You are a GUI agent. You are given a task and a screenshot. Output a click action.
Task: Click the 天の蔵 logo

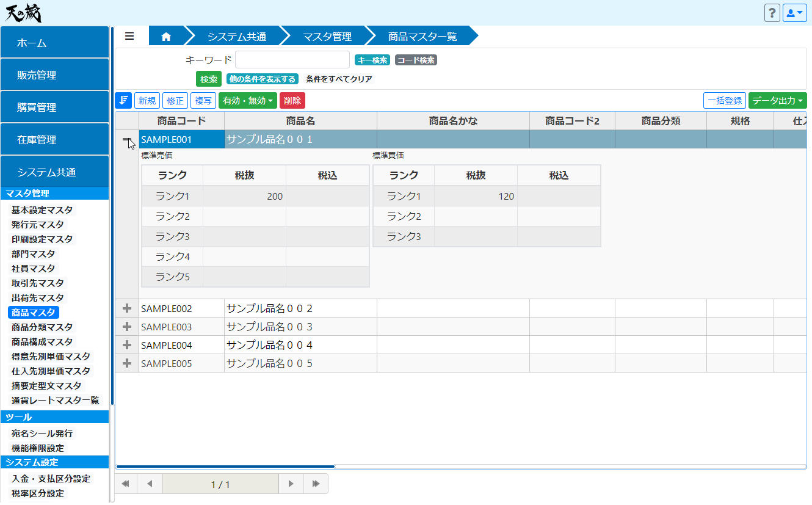23,12
